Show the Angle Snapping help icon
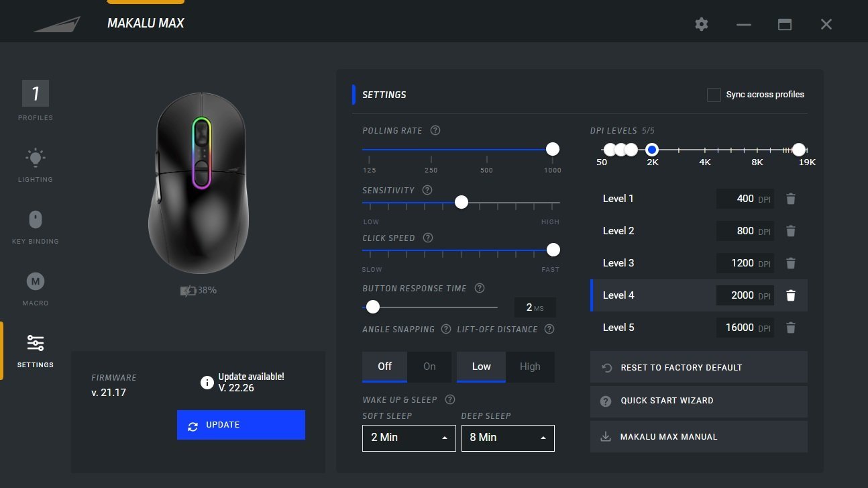The height and width of the screenshot is (488, 868). point(446,329)
